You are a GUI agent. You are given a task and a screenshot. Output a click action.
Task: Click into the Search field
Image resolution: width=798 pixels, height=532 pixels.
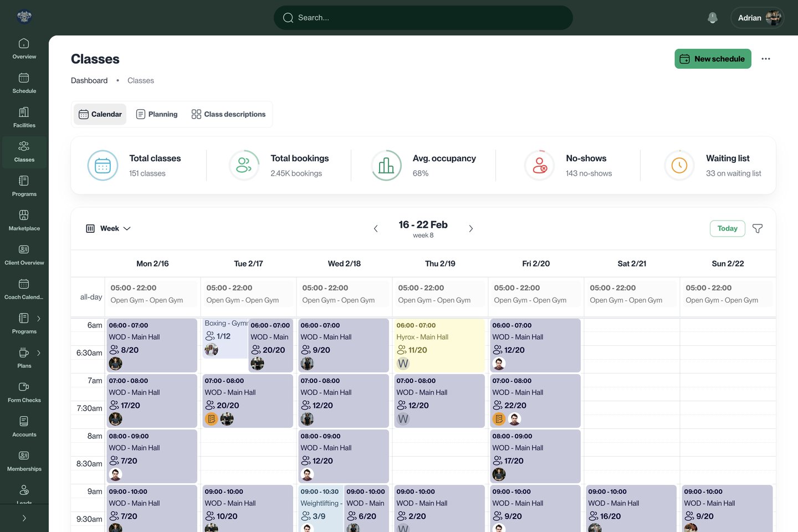423,18
